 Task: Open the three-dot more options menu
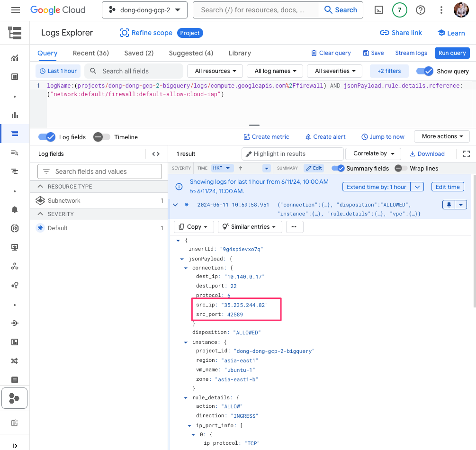pos(441,10)
